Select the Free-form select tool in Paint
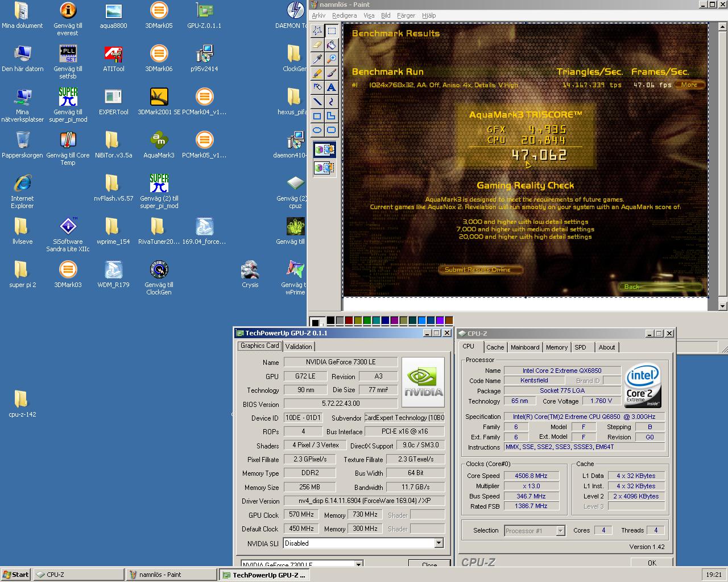 (317, 31)
